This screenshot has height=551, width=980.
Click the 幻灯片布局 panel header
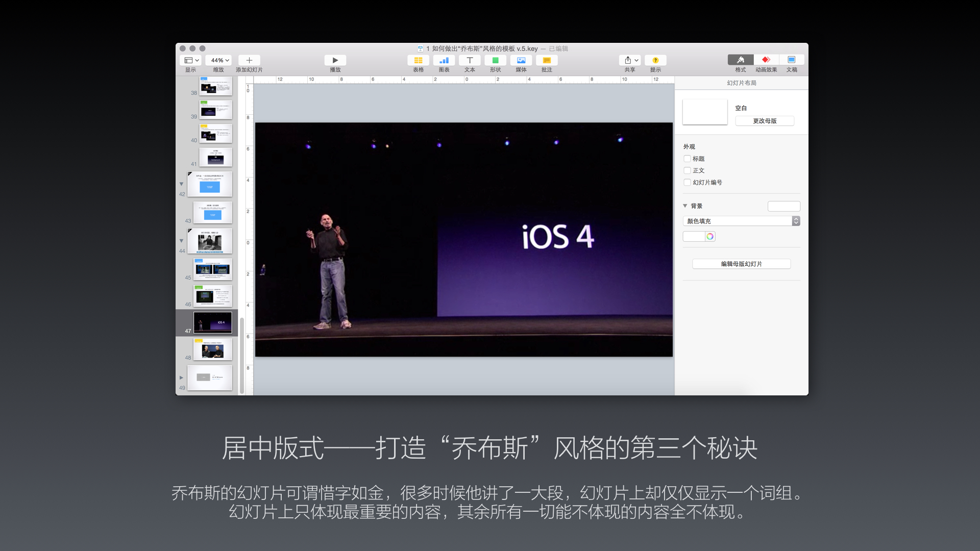point(742,83)
